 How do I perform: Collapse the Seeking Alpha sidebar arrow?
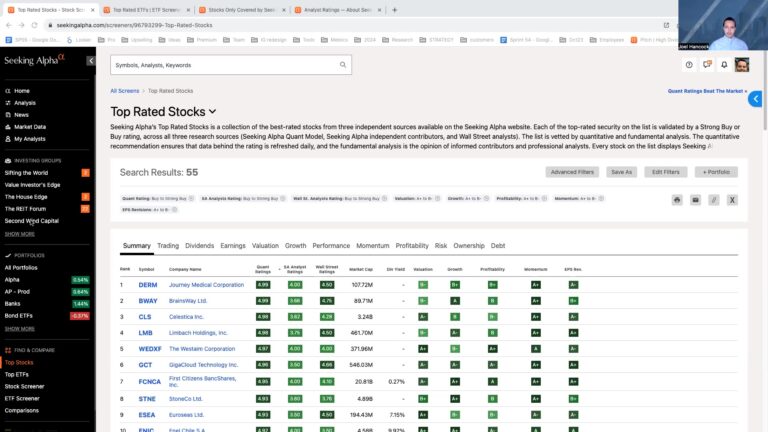coord(91,61)
